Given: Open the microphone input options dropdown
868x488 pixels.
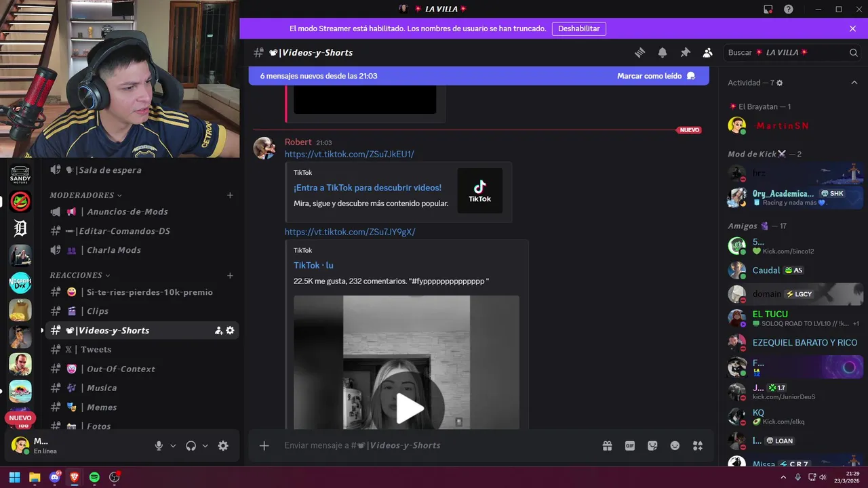Looking at the screenshot, I should [x=173, y=445].
